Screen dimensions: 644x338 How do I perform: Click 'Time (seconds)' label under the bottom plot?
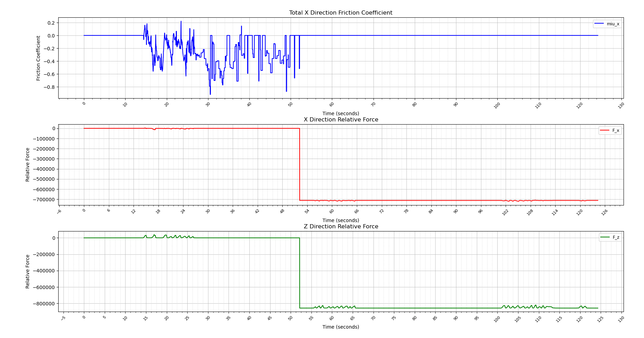pos(341,327)
